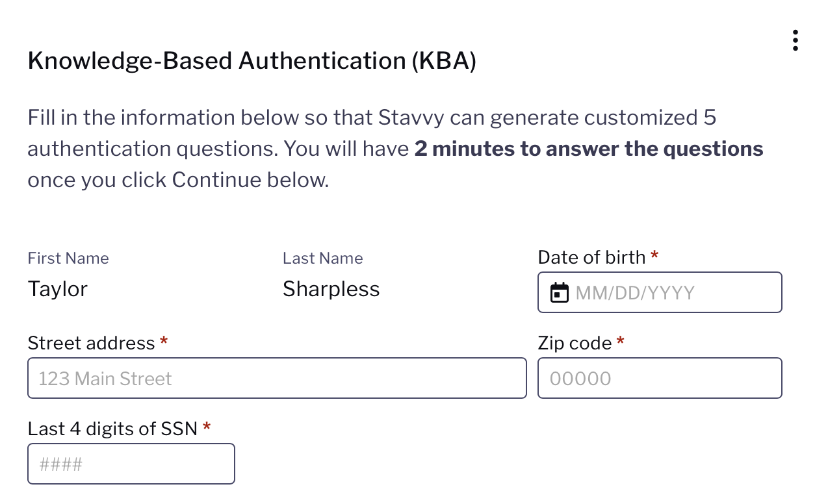Click the Date of birth label
Screen dimensions: 815x504
coord(591,257)
